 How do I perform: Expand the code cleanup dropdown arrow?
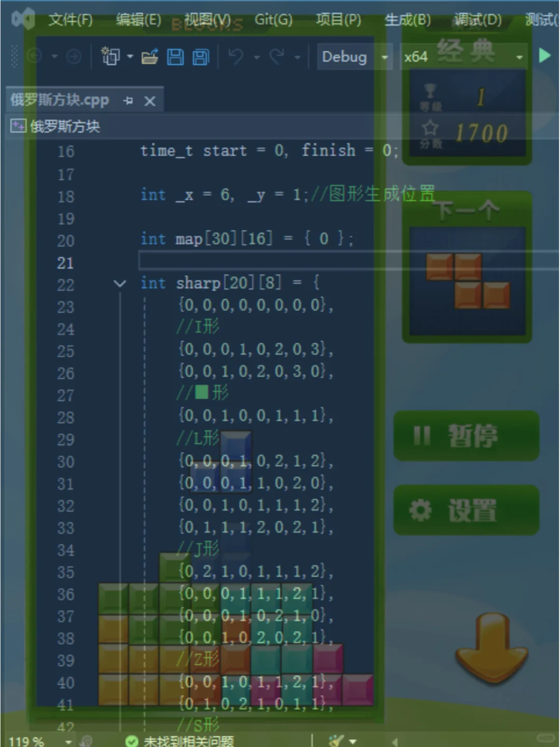(x=353, y=742)
